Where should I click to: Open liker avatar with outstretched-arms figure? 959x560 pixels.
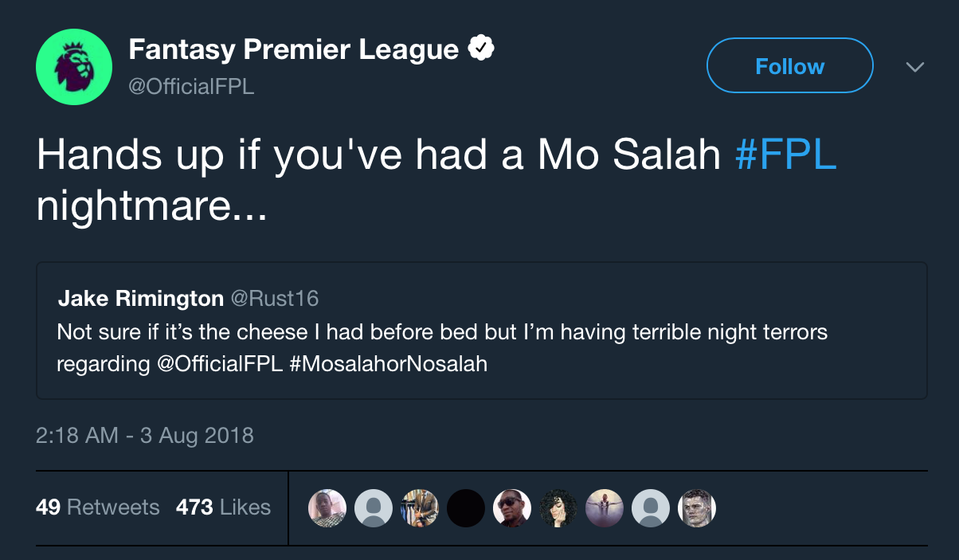pyautogui.click(x=605, y=507)
